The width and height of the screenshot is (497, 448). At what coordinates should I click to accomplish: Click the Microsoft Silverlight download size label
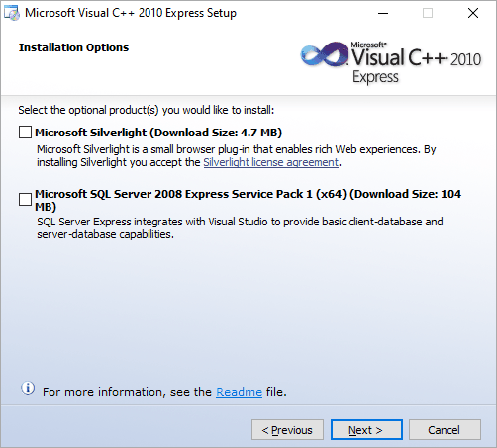(158, 133)
